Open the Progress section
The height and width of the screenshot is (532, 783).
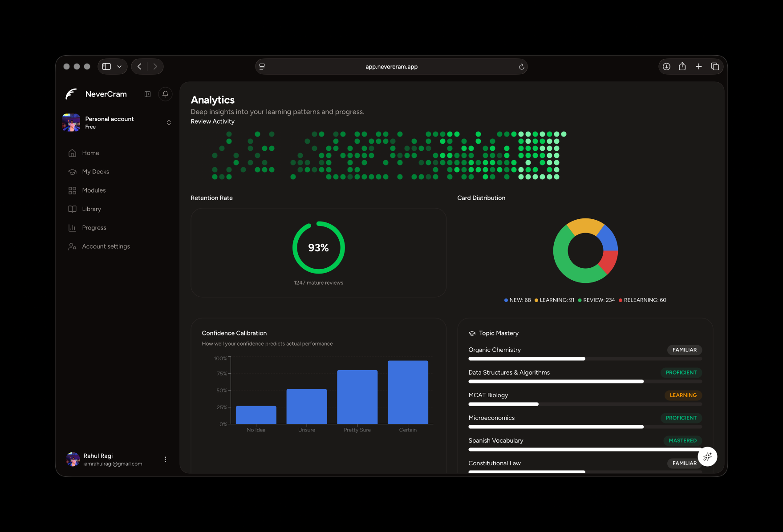point(94,228)
